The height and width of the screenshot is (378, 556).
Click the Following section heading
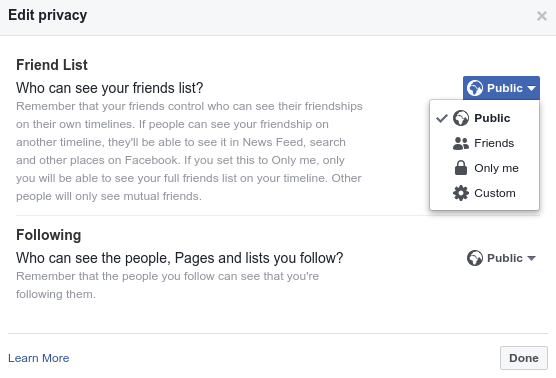coord(49,235)
